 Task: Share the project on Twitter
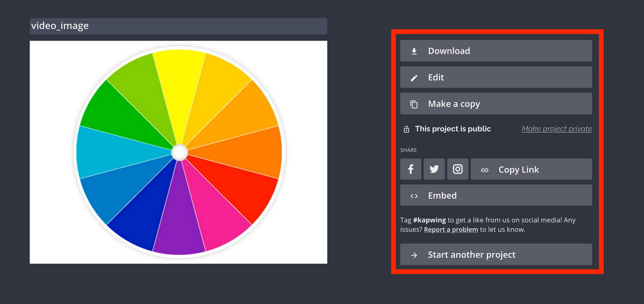point(434,169)
